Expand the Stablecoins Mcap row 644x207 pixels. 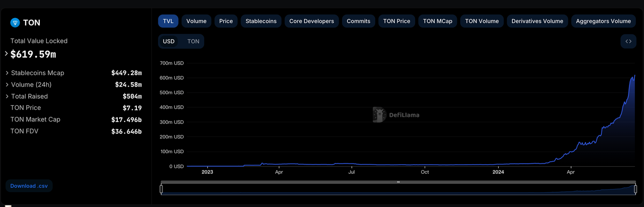pos(7,73)
